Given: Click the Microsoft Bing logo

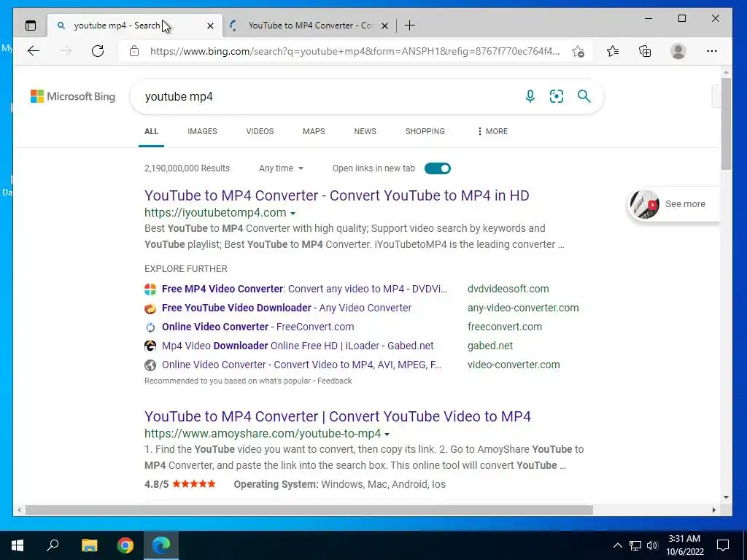Looking at the screenshot, I should pos(73,96).
